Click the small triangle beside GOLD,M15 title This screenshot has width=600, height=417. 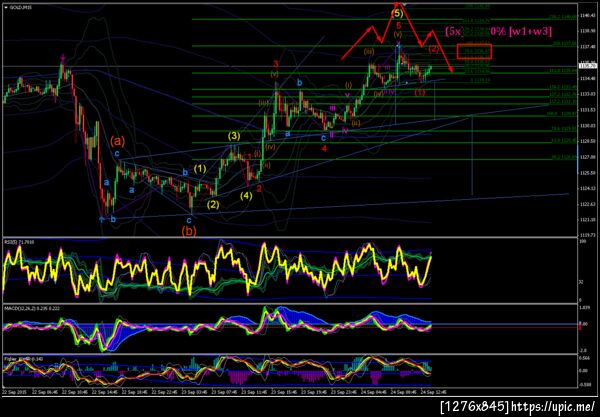(x=6, y=7)
